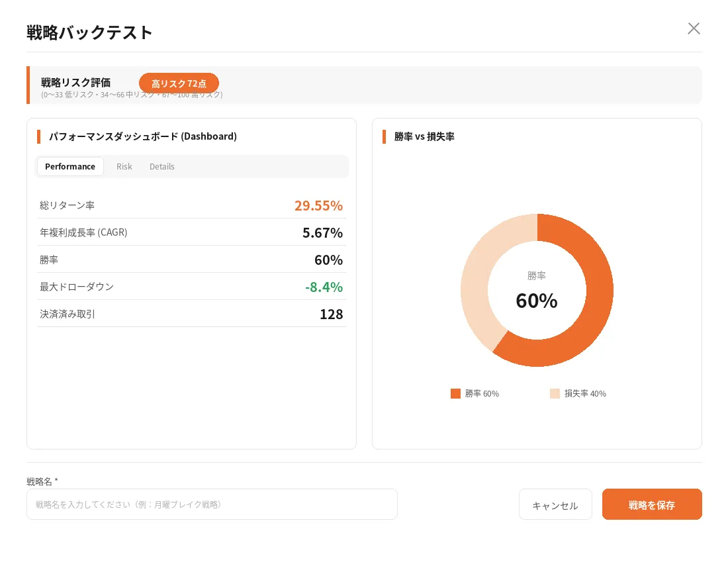Click the 戦略を保存 button
This screenshot has width=728, height=580.
pos(652,505)
